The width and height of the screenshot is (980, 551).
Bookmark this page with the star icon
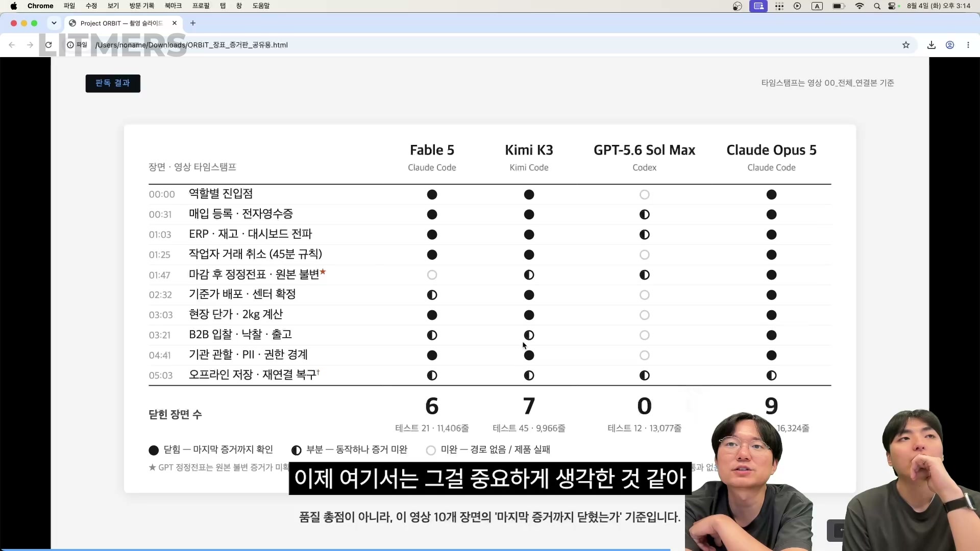click(906, 45)
